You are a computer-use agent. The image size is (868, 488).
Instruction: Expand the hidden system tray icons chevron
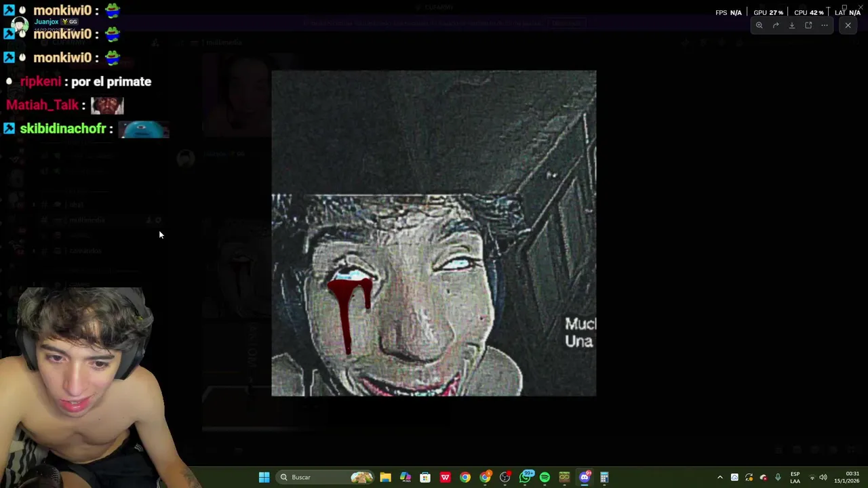(x=720, y=477)
